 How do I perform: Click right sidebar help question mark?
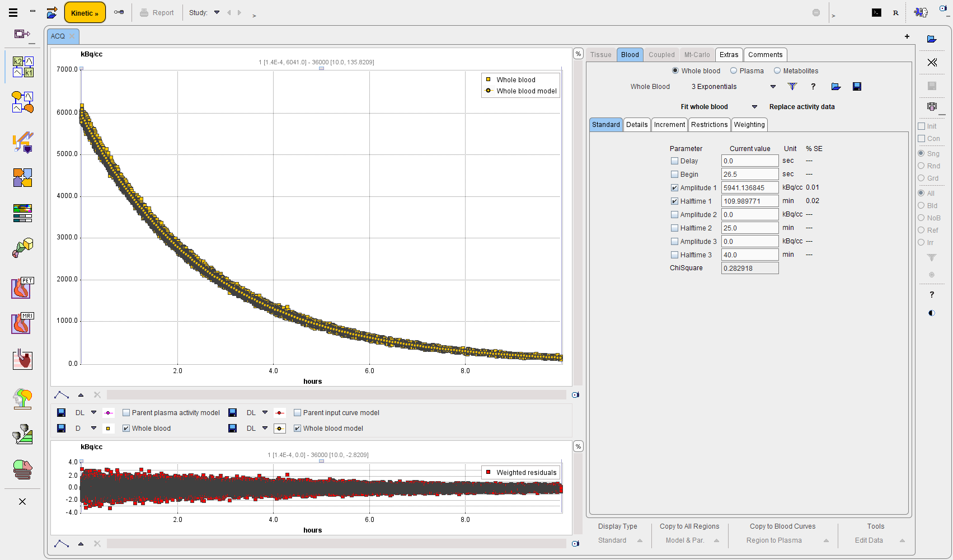pos(932,294)
